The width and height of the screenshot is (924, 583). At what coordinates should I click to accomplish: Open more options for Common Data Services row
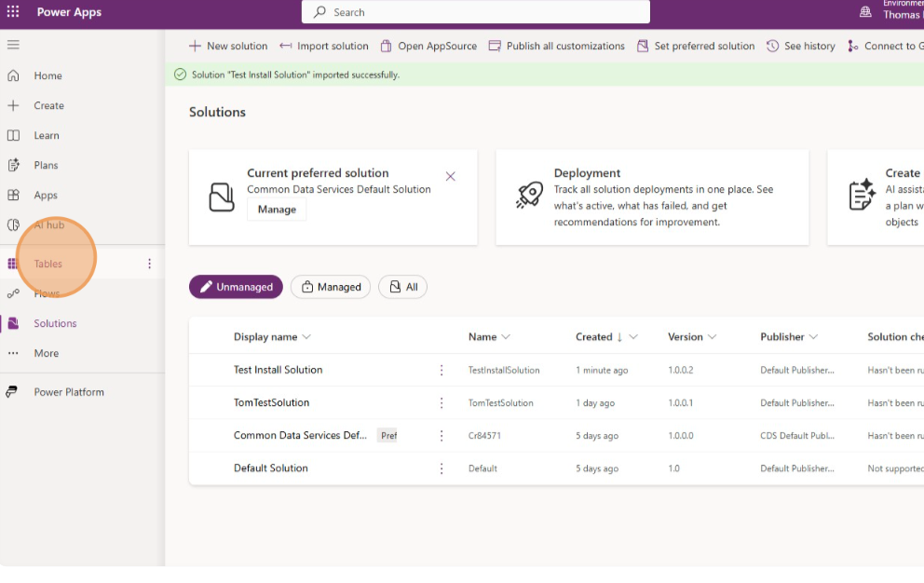pyautogui.click(x=442, y=436)
